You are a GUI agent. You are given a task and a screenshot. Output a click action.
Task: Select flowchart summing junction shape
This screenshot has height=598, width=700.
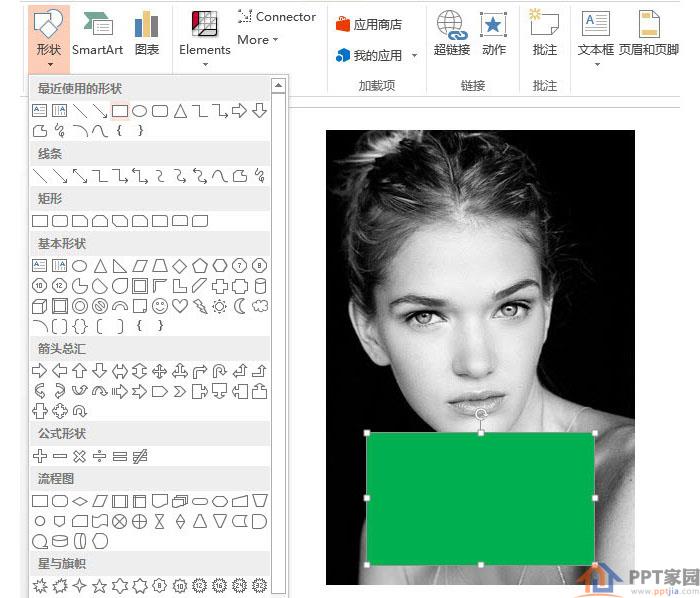[120, 521]
